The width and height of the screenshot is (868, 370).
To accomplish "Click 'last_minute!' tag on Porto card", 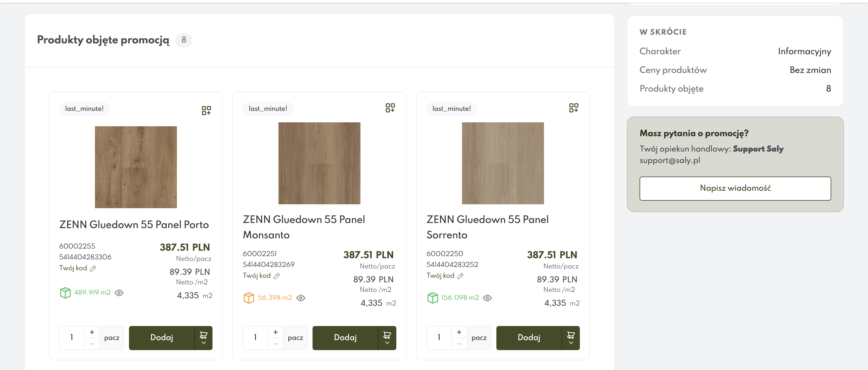I will pos(84,109).
